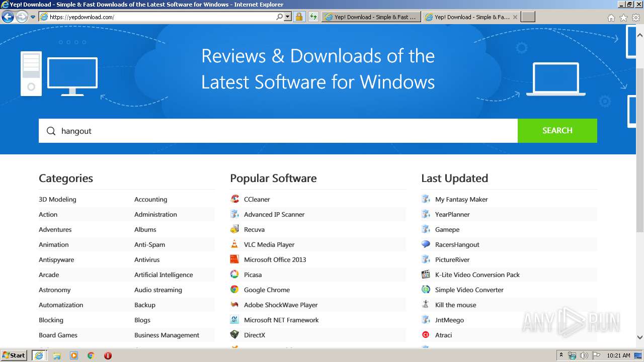Open the Gamepe link
This screenshot has height=362, width=644.
click(x=447, y=229)
